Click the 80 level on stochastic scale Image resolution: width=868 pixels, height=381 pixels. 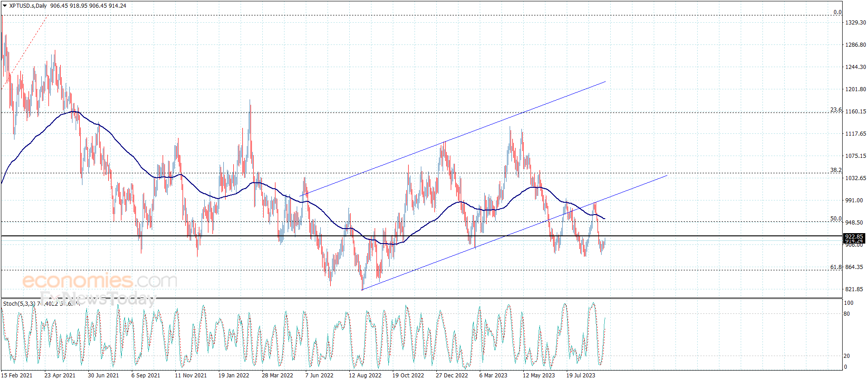(847, 314)
